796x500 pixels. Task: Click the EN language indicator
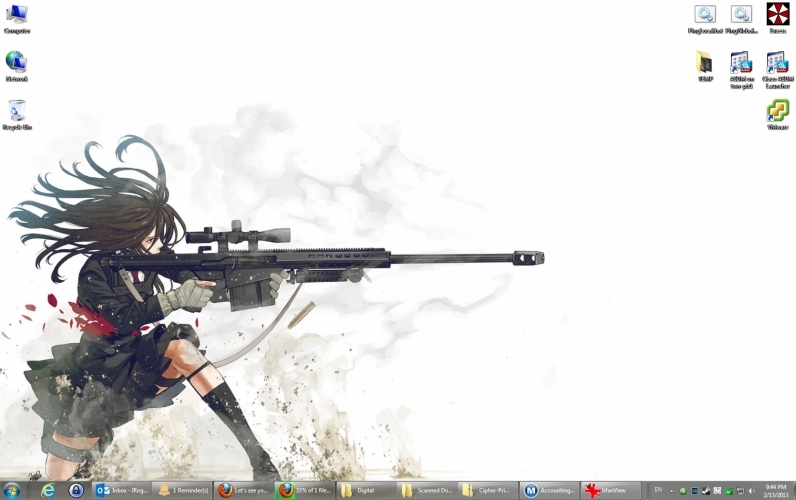point(658,490)
